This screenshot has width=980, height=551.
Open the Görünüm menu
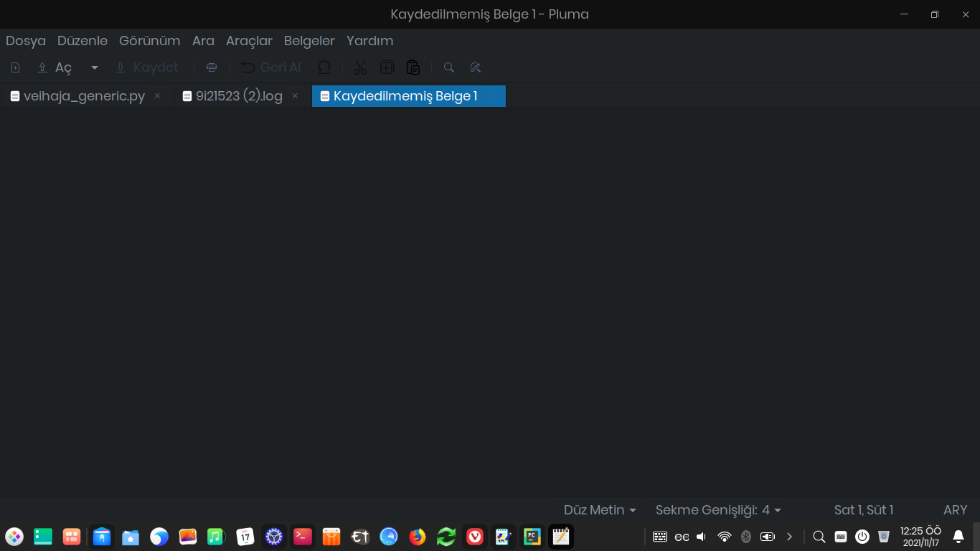[150, 41]
